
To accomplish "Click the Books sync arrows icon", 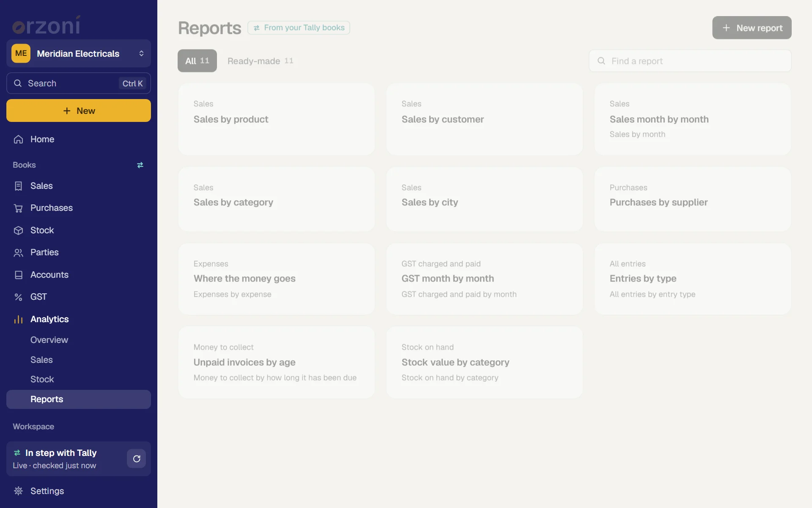I will point(140,165).
